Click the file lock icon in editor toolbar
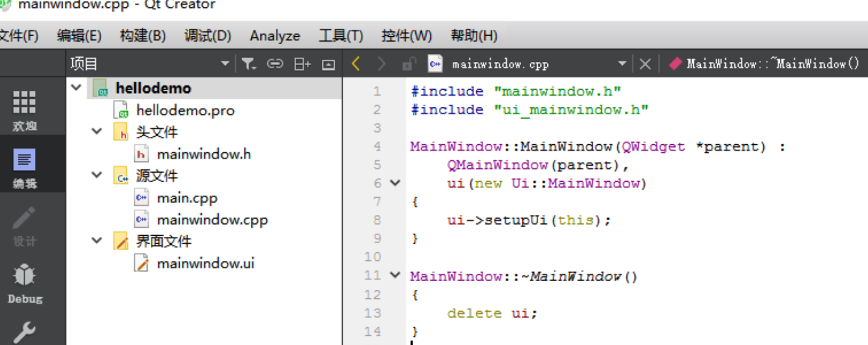868x345 pixels. (409, 64)
